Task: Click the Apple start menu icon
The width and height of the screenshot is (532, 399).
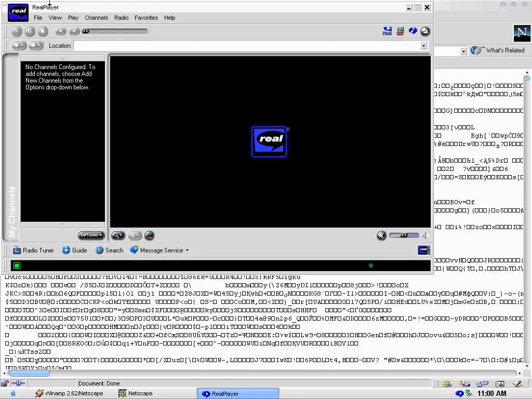Action: (13, 394)
